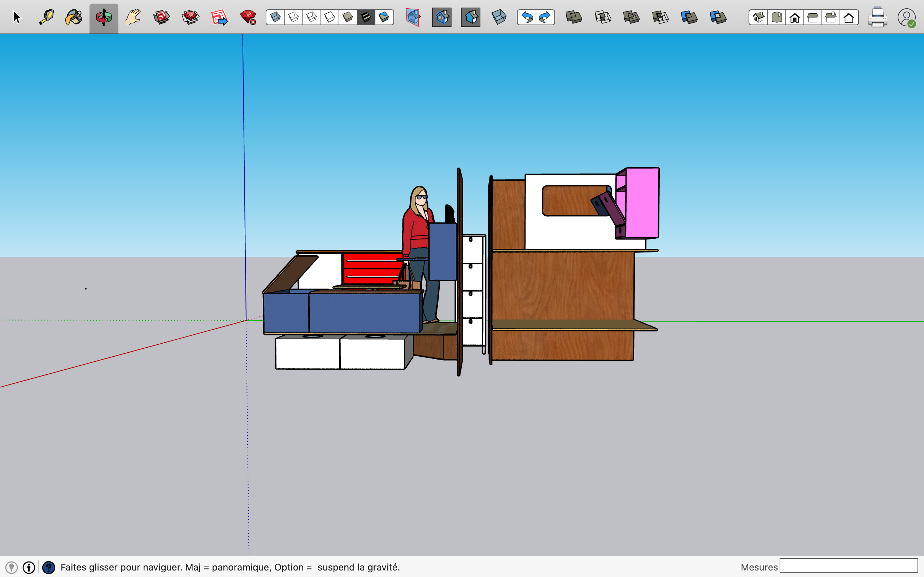Open the Print dialog printer icon
The image size is (924, 577).
pyautogui.click(x=877, y=17)
